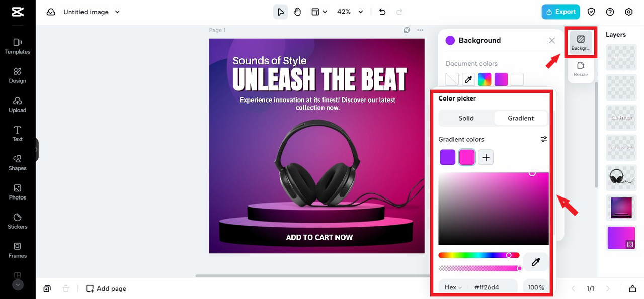Open the Hex color format dropdown
644x299 pixels.
click(453, 287)
